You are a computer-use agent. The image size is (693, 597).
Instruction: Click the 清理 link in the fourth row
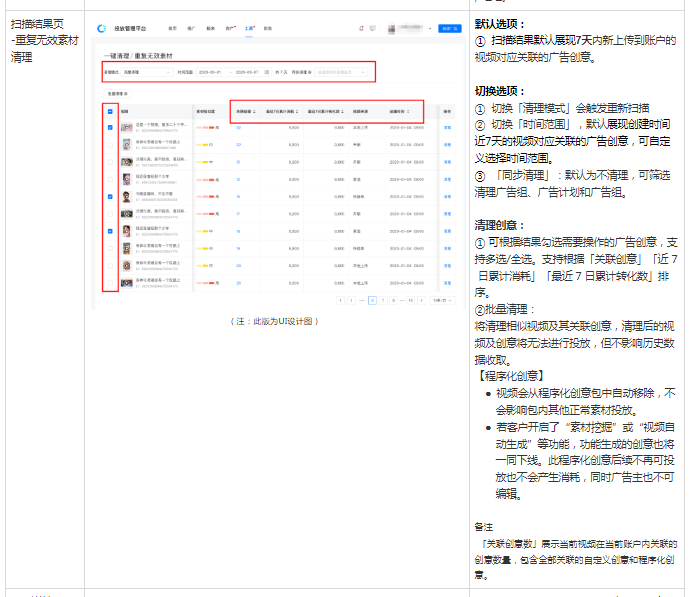pos(447,179)
